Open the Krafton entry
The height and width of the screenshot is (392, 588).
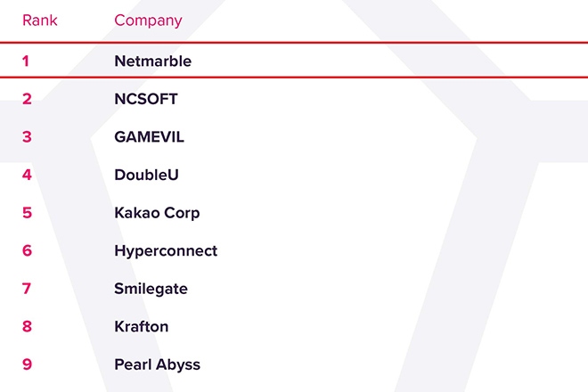141,326
